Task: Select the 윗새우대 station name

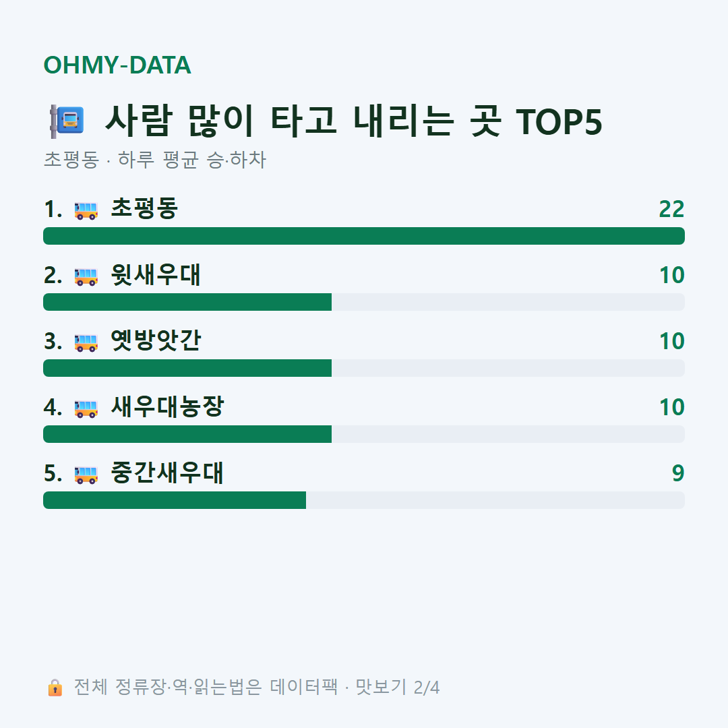Action: pyautogui.click(x=156, y=274)
